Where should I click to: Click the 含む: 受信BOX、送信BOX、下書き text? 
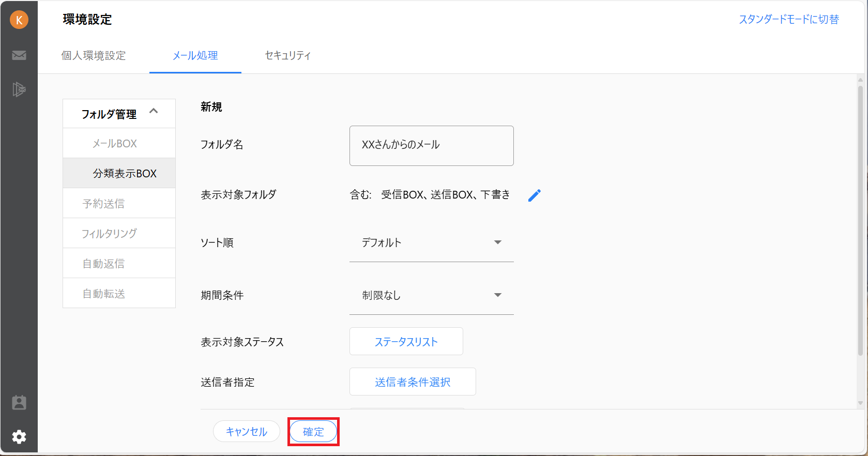(430, 195)
